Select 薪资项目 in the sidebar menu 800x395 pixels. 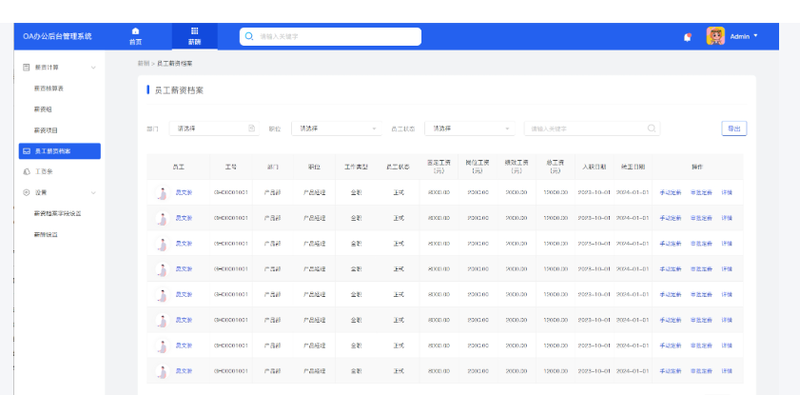(46, 130)
